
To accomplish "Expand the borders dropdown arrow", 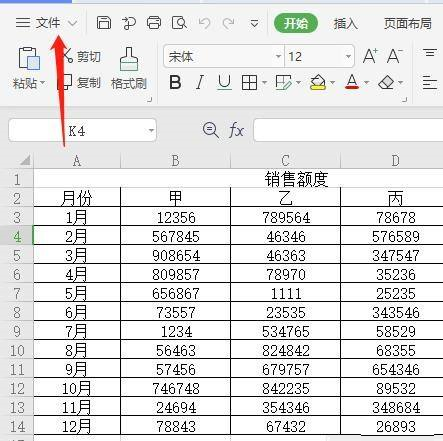I will [264, 82].
